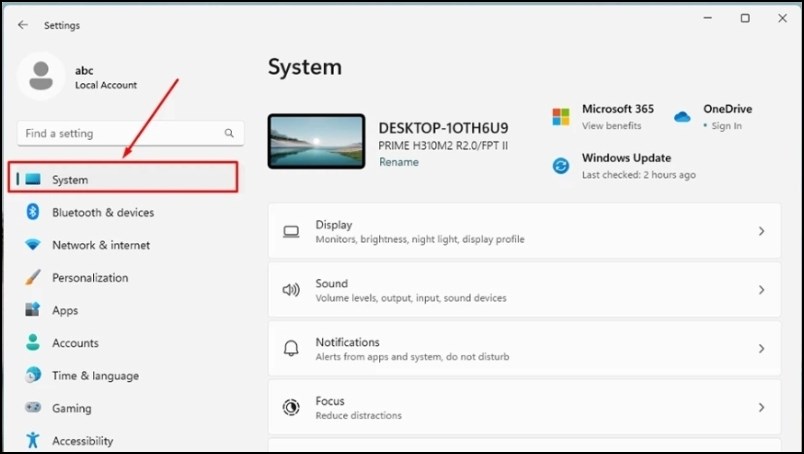Open Gaming settings category
This screenshot has width=804, height=454.
tap(72, 408)
